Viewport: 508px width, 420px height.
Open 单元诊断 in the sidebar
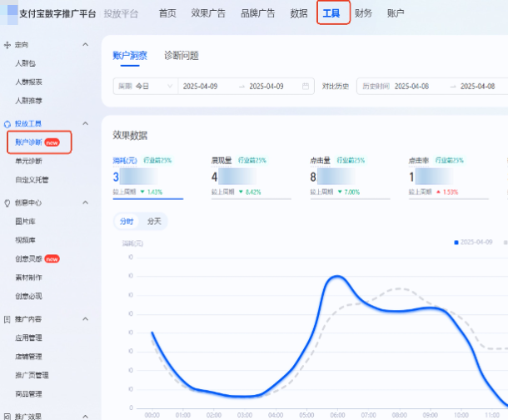click(x=29, y=161)
